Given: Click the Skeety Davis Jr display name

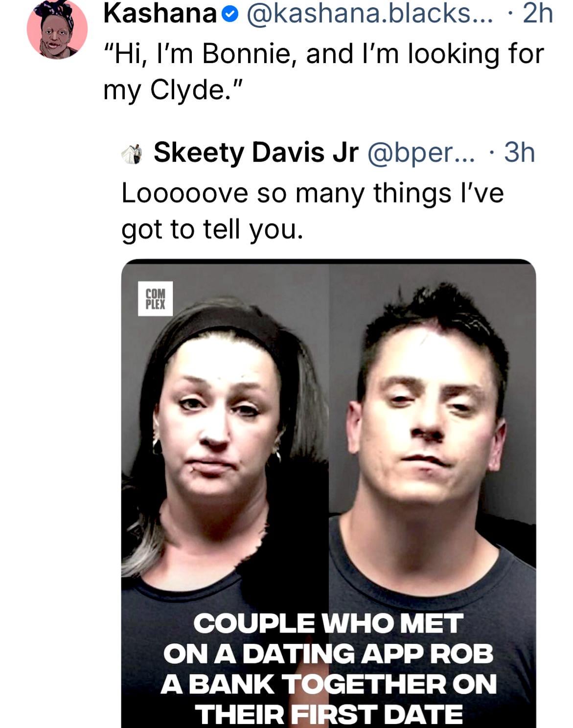Looking at the screenshot, I should pos(256,153).
